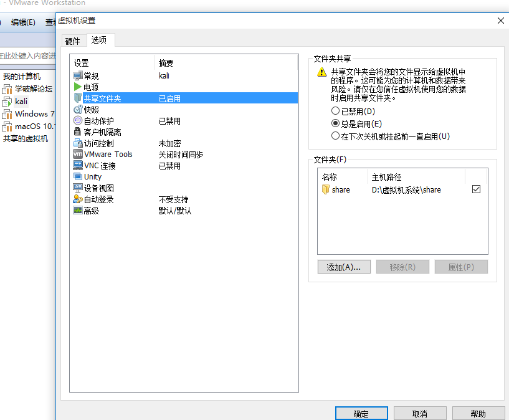Click the Appliance View (设备视图) icon
Viewport: 509px width, 420px height.
click(x=78, y=188)
